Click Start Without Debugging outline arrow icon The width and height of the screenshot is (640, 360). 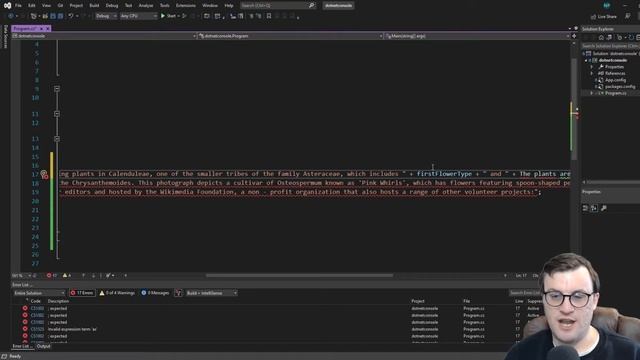(184, 16)
